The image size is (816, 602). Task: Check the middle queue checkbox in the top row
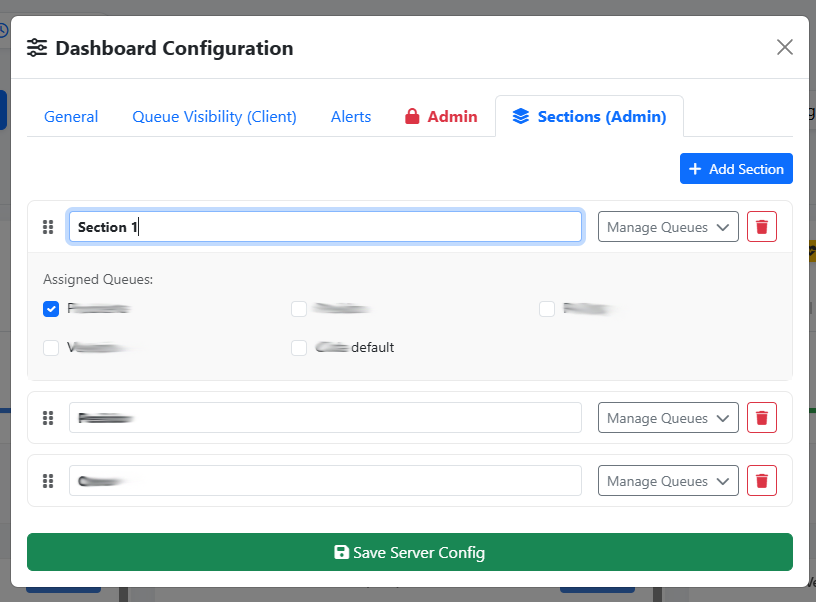pyautogui.click(x=299, y=309)
